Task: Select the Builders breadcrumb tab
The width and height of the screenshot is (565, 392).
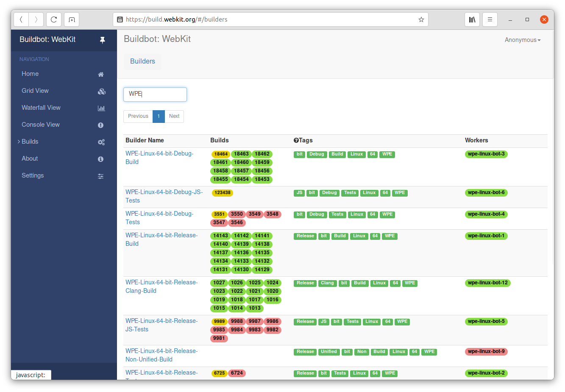Action: (142, 61)
